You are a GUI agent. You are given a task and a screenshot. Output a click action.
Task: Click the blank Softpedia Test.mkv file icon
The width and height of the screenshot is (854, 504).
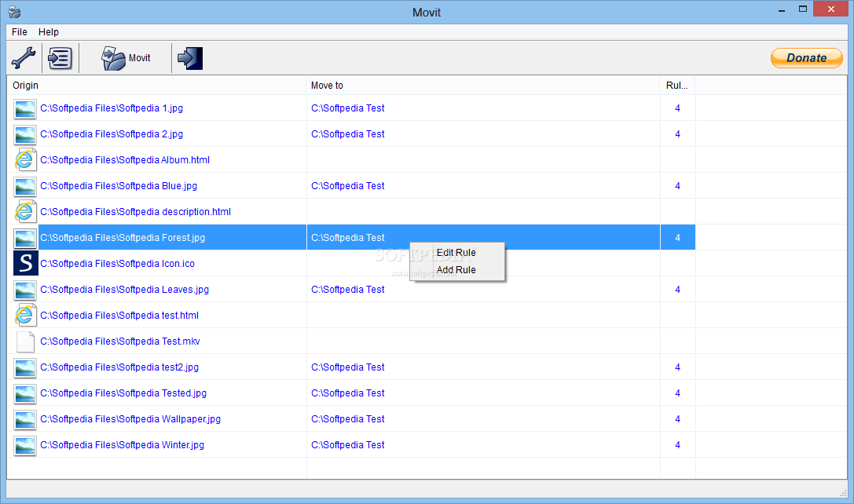(25, 341)
